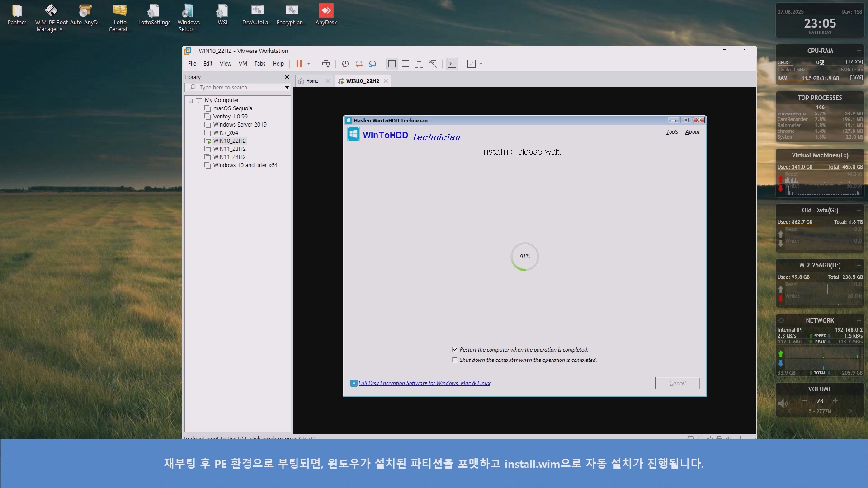Open the Panther desktop folder

[x=17, y=15]
